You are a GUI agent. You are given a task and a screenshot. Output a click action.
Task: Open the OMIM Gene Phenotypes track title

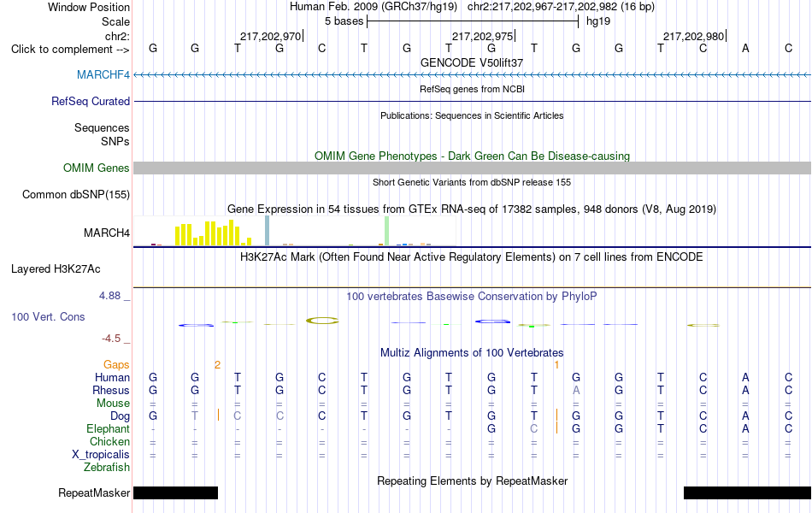473,156
